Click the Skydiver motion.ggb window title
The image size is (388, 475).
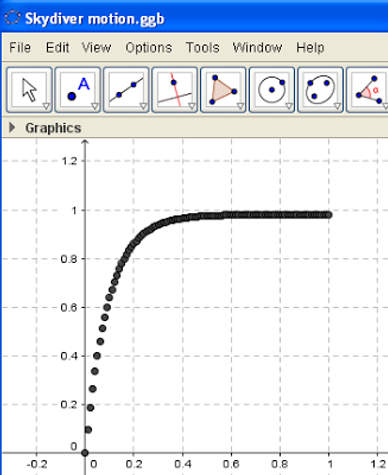[x=95, y=18]
